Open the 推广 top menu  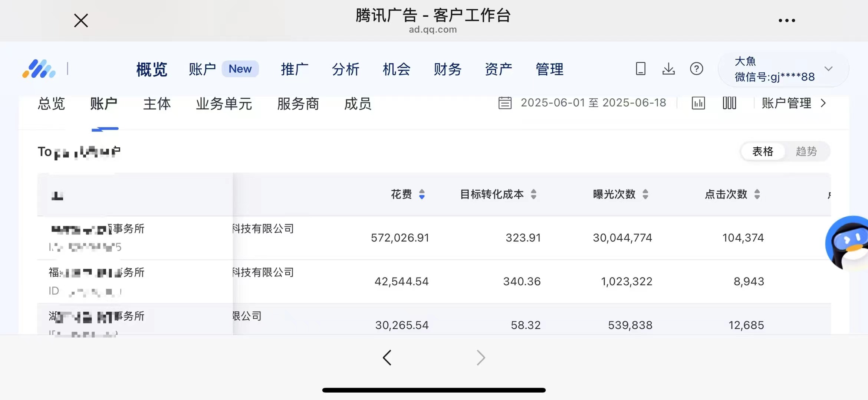pyautogui.click(x=295, y=69)
